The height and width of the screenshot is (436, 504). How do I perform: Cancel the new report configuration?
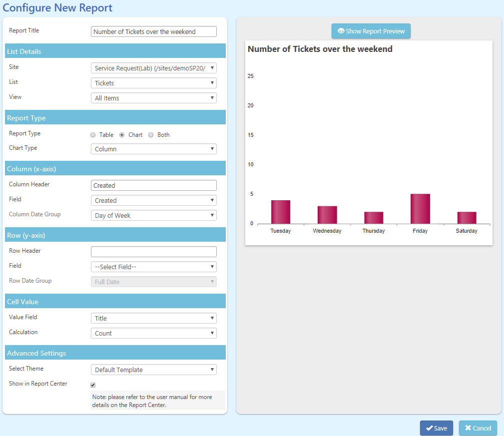(478, 428)
